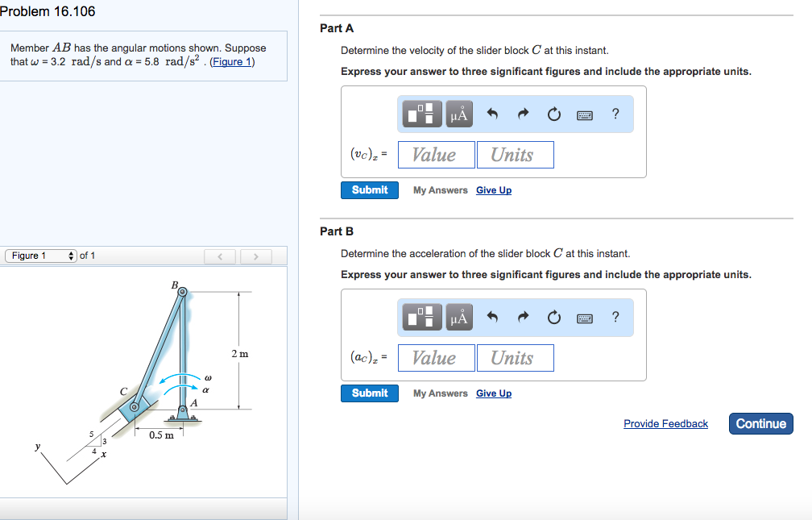Image resolution: width=812 pixels, height=520 pixels.
Task: Click the next figure arrow button
Action: tap(255, 256)
